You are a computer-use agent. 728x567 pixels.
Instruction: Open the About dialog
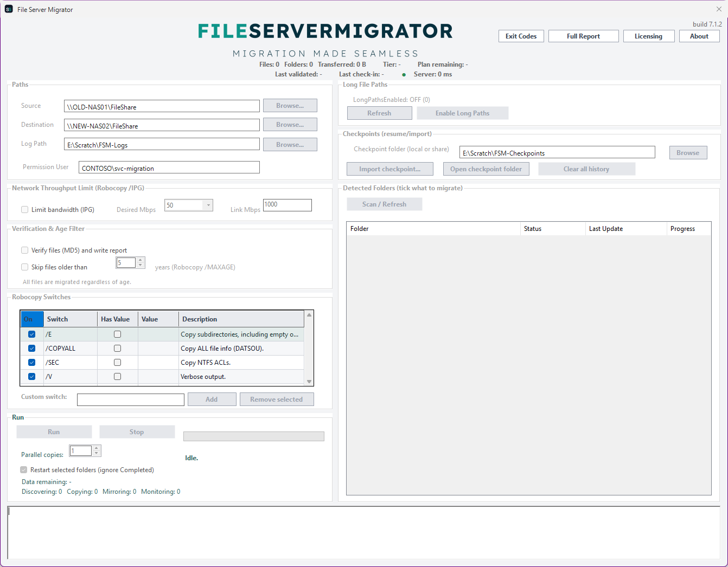pyautogui.click(x=699, y=36)
